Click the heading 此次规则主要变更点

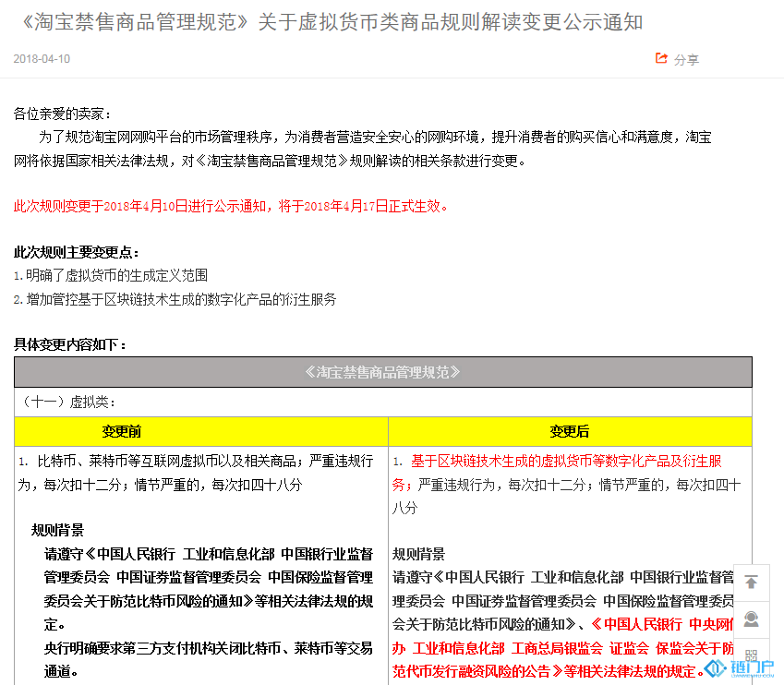(76, 252)
